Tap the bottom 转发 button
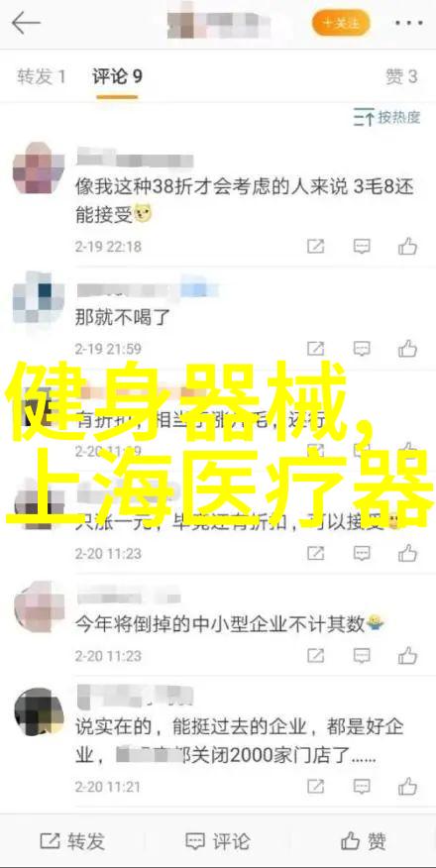Viewport: 436px width, 868px height. click(x=72, y=842)
